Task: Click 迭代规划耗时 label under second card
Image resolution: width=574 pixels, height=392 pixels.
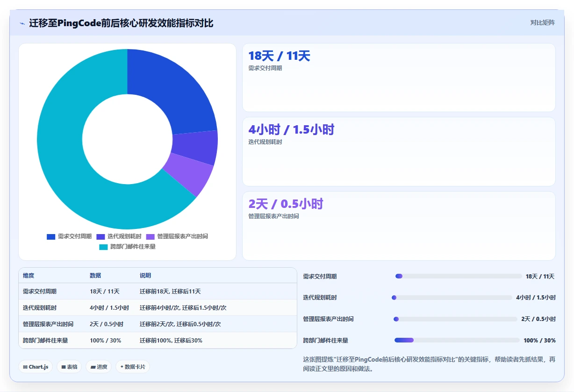Action: coord(265,142)
